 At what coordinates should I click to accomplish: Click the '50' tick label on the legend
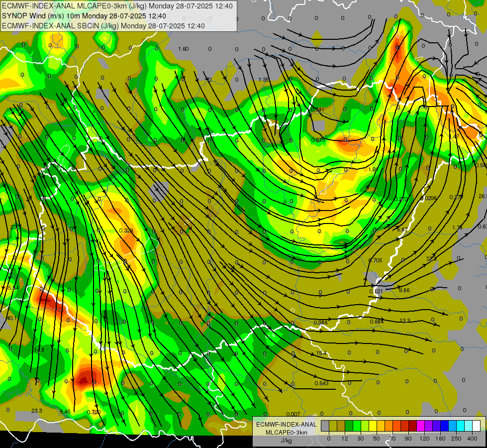click(x=377, y=439)
